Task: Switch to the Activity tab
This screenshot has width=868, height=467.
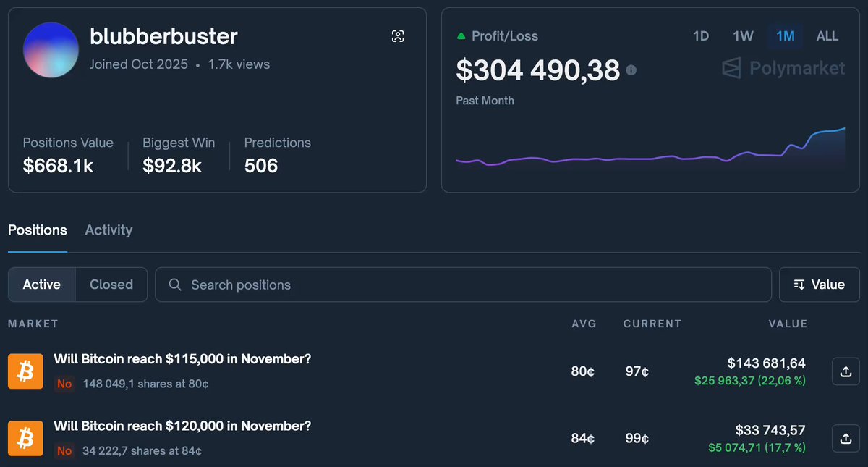Action: point(109,230)
